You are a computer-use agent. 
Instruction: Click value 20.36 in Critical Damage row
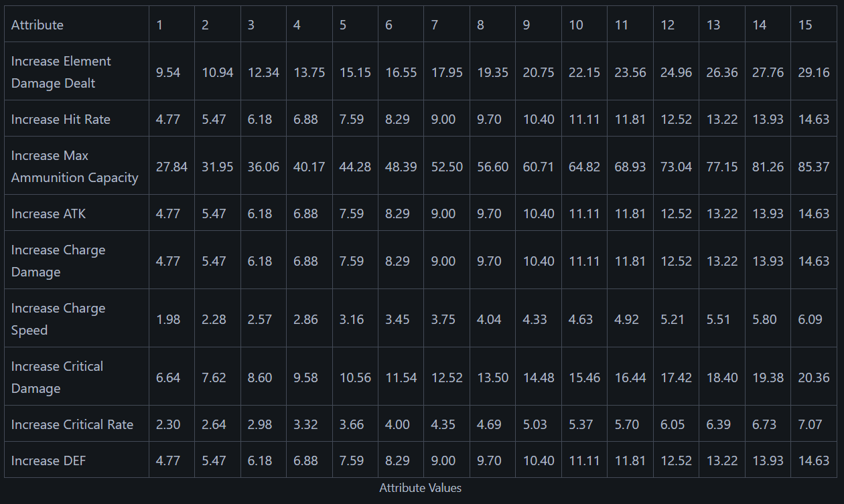point(814,377)
